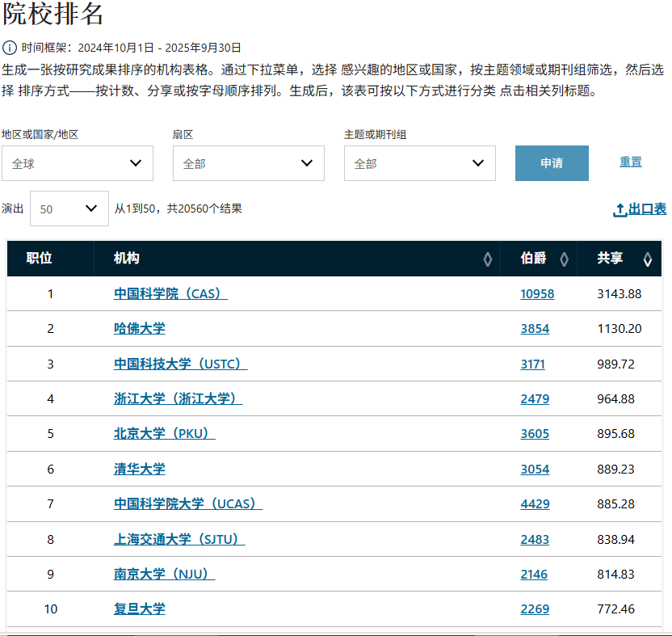Open the 演出 results-per-page dropdown showing 50
Viewport: 672px width, 636px height.
tap(69, 208)
